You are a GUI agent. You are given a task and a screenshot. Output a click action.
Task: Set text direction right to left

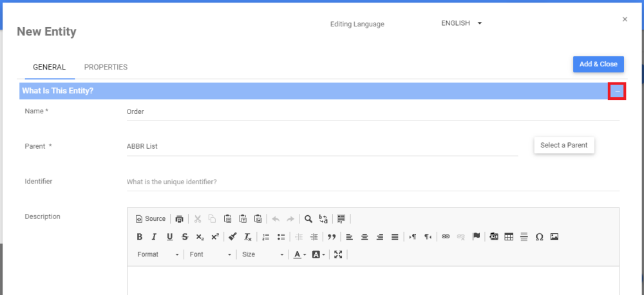(x=428, y=237)
